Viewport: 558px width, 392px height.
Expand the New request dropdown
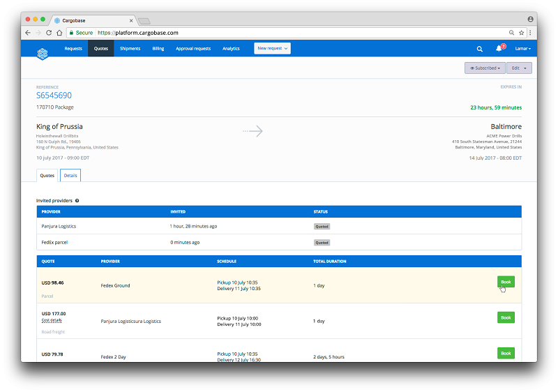272,49
